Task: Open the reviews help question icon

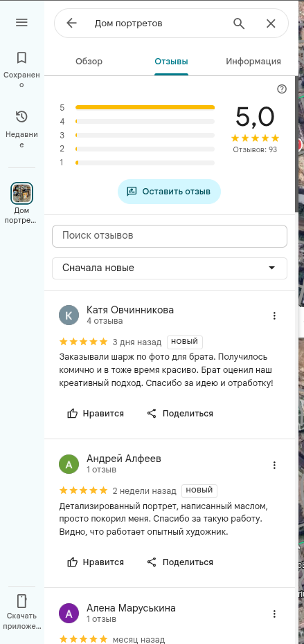Action: (282, 89)
